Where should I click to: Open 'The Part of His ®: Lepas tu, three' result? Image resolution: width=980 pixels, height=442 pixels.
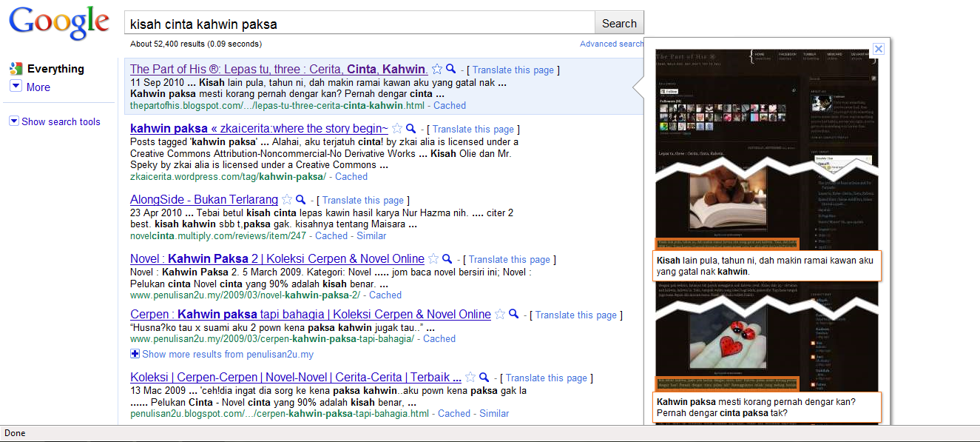(278, 69)
